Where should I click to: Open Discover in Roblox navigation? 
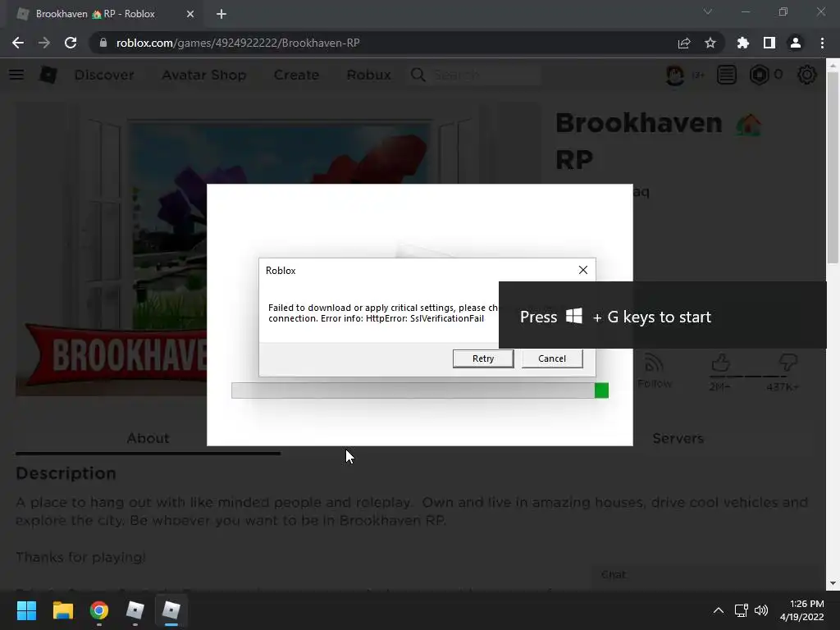(104, 75)
